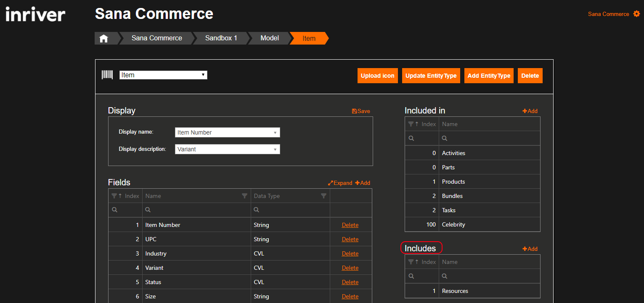Sort Fields by Name column header
Screen dimensions: 644x303
click(x=153, y=196)
